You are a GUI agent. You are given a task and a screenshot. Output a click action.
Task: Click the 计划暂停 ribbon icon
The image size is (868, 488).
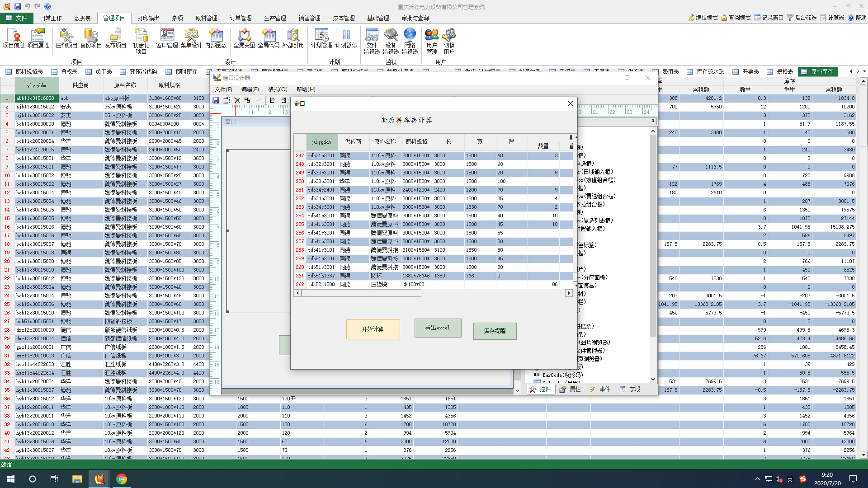coord(346,38)
